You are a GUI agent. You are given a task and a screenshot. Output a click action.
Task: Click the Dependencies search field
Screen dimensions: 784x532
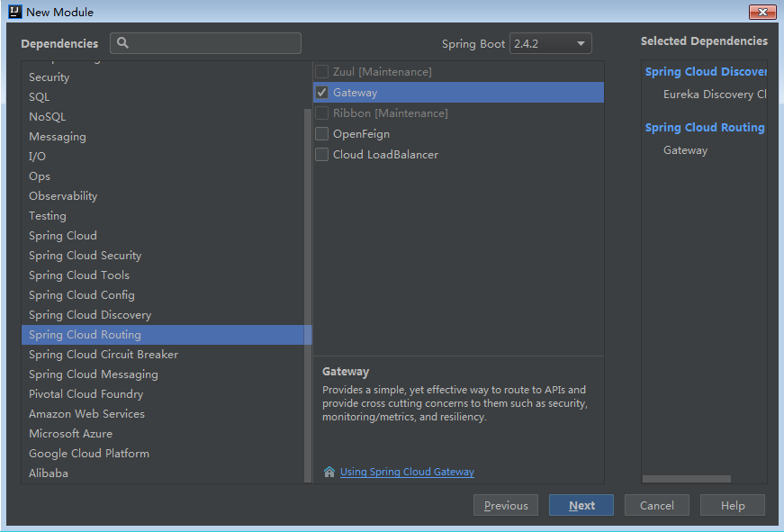pyautogui.click(x=207, y=43)
